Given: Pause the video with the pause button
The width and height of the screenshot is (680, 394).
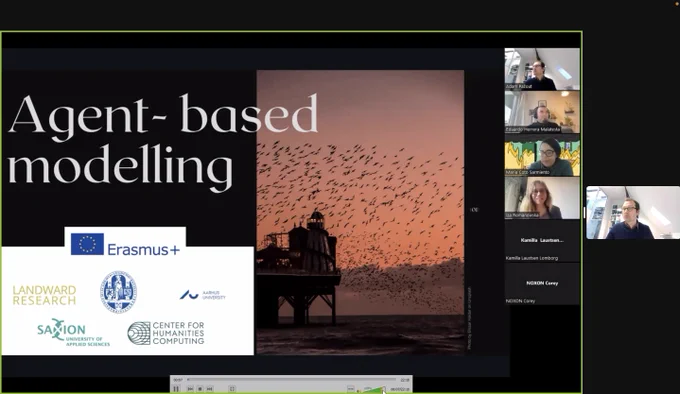Looking at the screenshot, I should (x=176, y=389).
